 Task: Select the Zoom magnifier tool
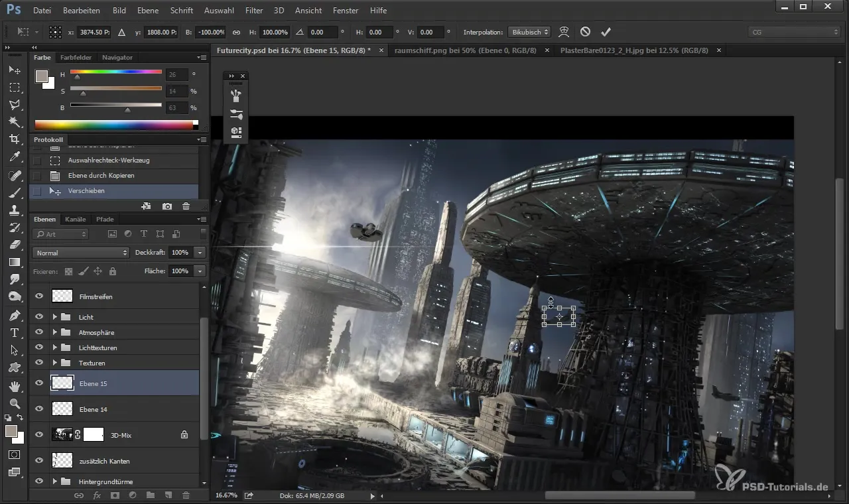[15, 403]
